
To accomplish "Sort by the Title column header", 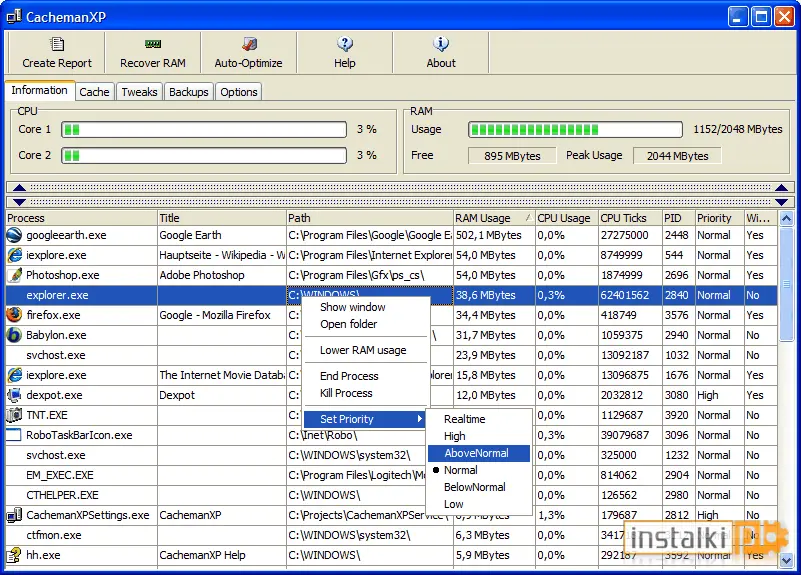I will tap(222, 218).
